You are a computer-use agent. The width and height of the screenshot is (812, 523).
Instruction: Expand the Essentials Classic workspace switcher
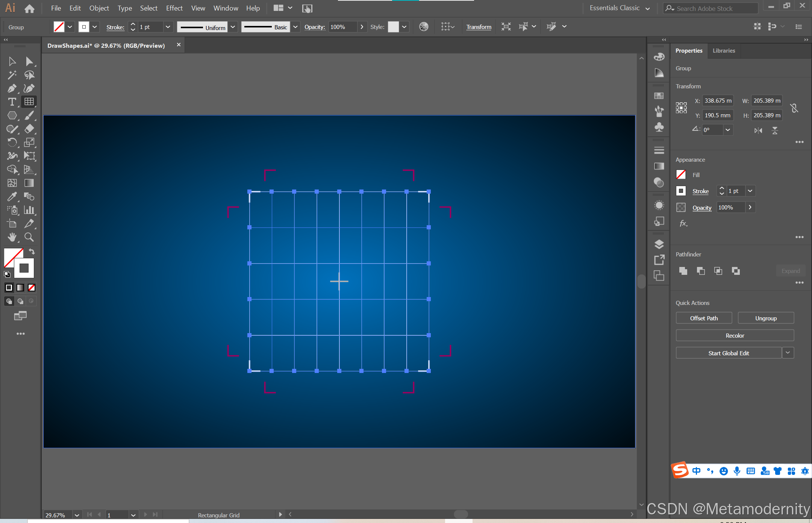[x=648, y=8]
